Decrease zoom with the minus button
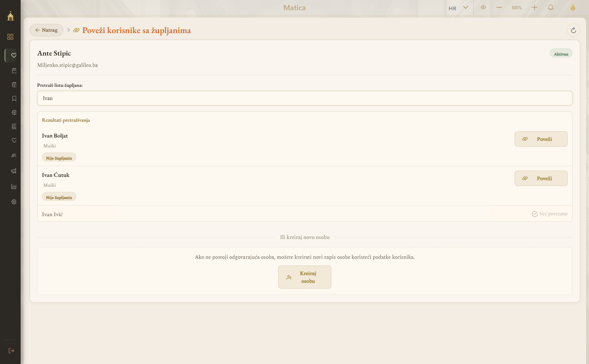This screenshot has width=589, height=364. click(x=499, y=7)
